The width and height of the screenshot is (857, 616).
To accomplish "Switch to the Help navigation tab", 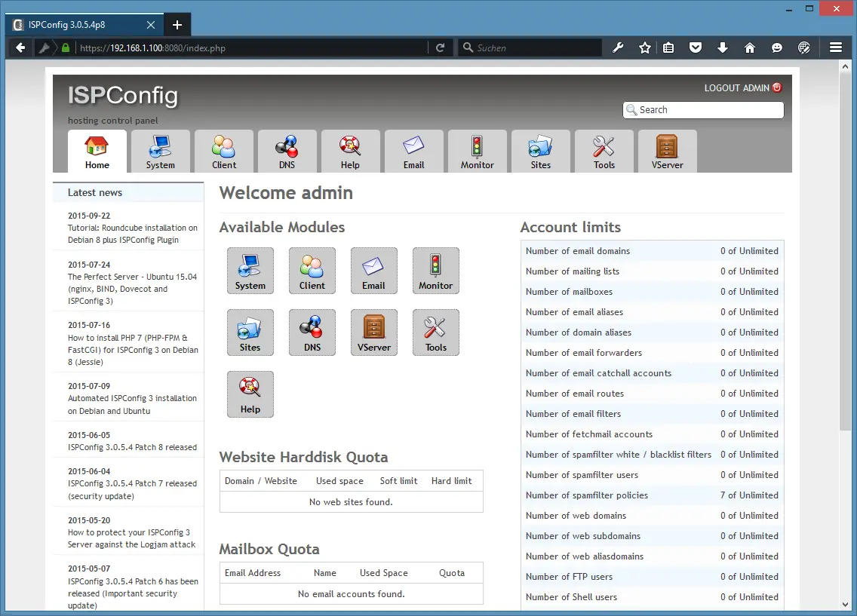I will (350, 152).
